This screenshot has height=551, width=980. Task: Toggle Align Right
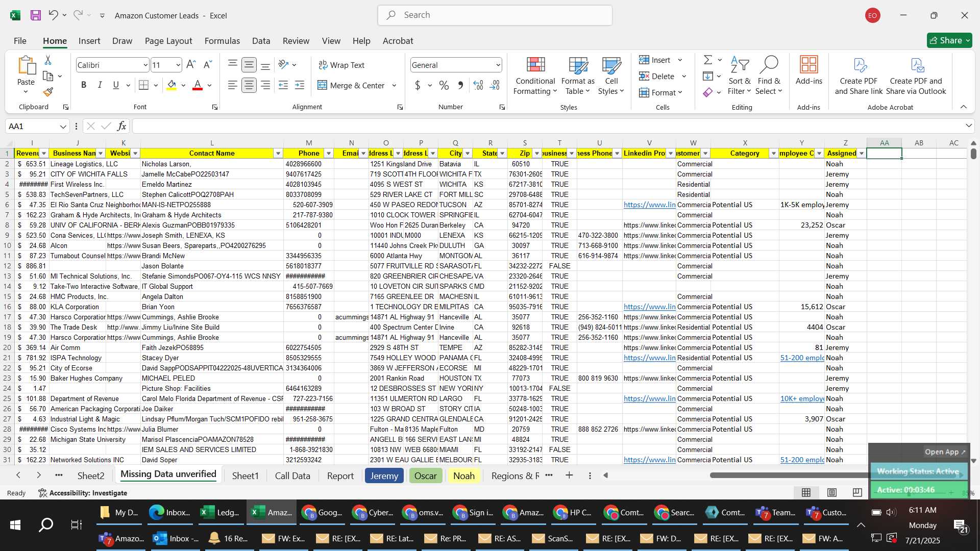click(x=265, y=85)
